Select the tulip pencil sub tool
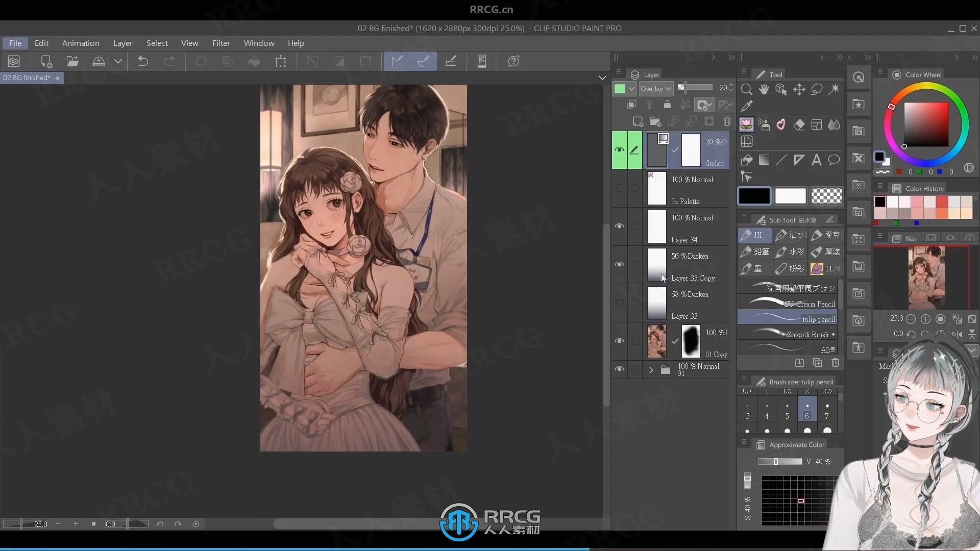Viewport: 980px width, 551px height. coord(787,317)
